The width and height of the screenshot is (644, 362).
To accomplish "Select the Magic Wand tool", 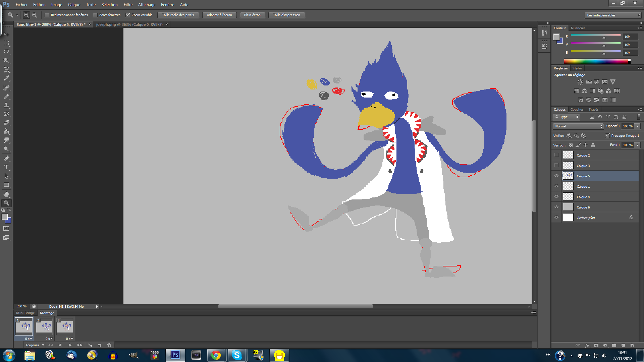I will (x=6, y=61).
